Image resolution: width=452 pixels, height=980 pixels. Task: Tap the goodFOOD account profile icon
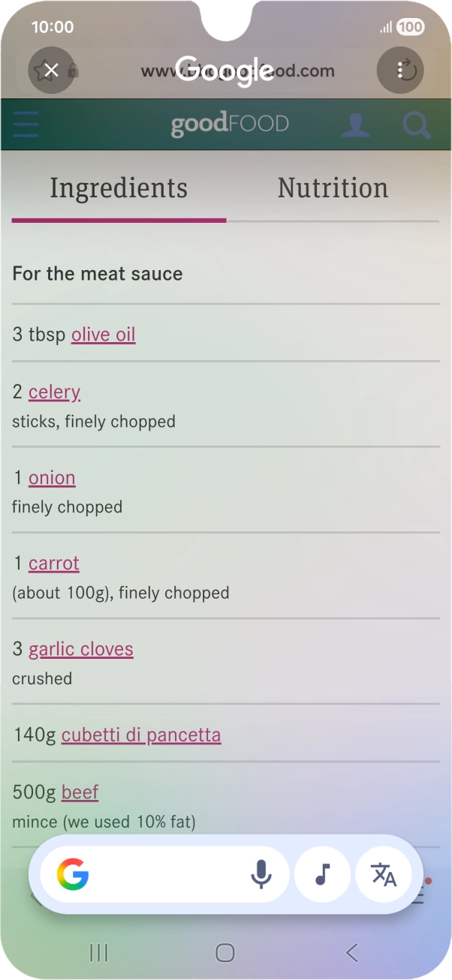355,125
